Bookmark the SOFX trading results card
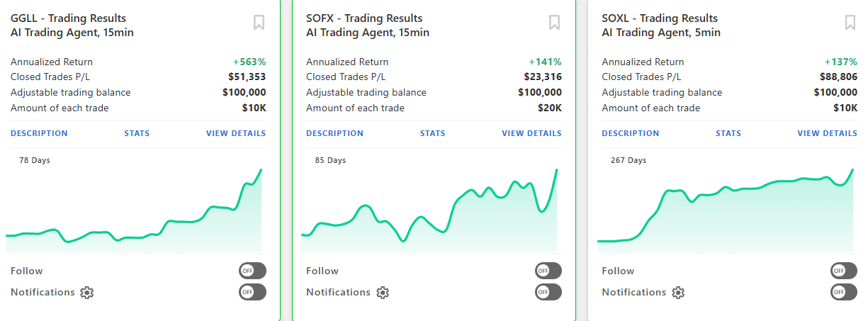868x321 pixels. 555,23
